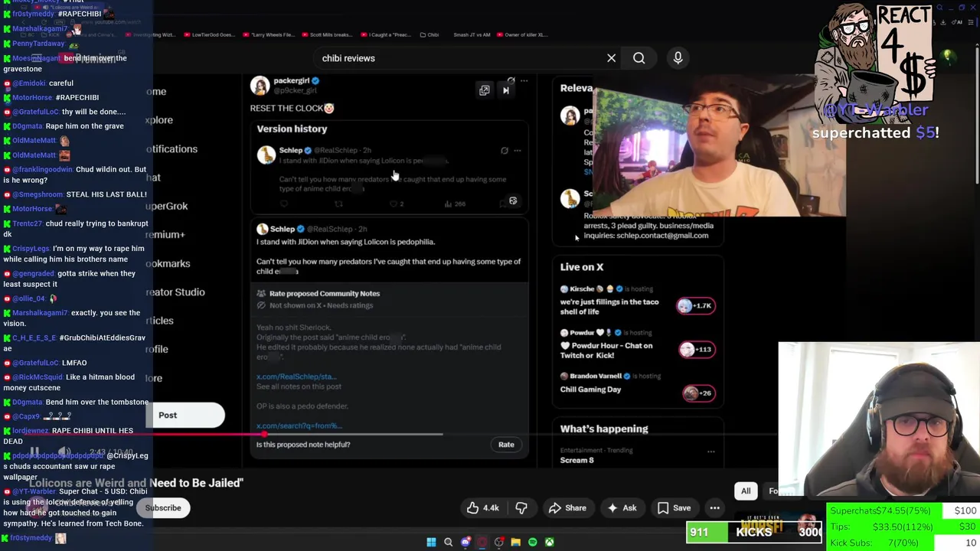The image size is (980, 551).
Task: Open File Explorer from the taskbar
Action: click(515, 543)
